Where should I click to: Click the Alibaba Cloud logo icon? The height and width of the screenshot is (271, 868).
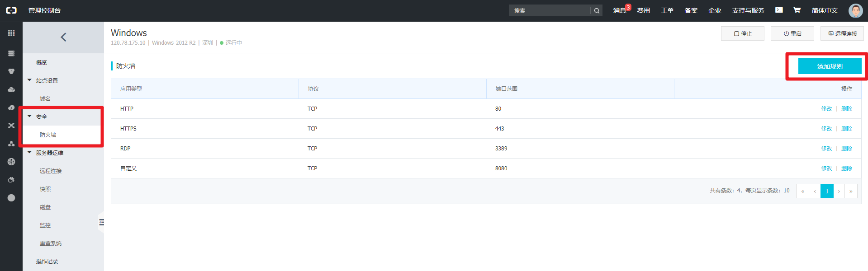click(11, 10)
